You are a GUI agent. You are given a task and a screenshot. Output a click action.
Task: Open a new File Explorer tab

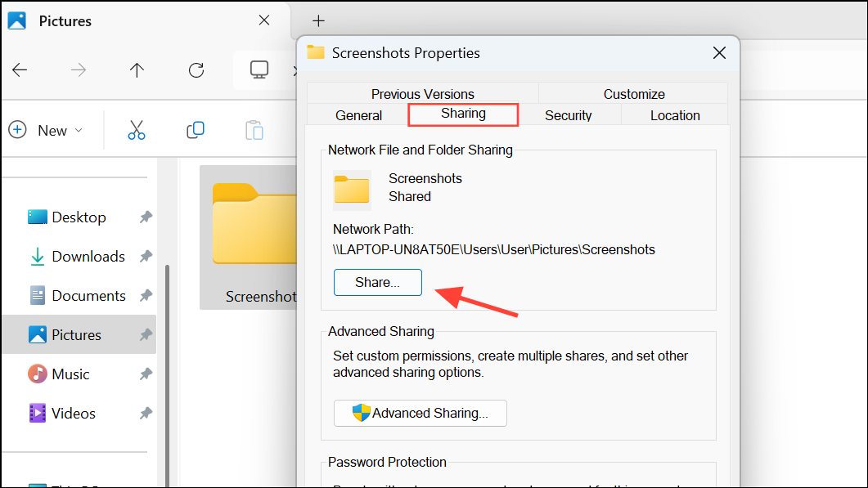pyautogui.click(x=318, y=21)
